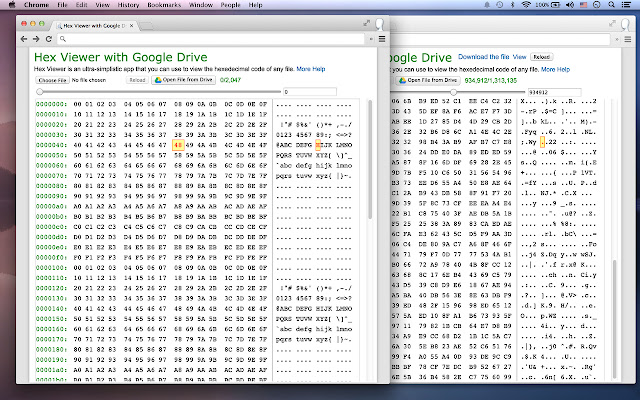Screen dimensions: 640x400
Task: Click the front window's address bar
Action: [x=211, y=39]
